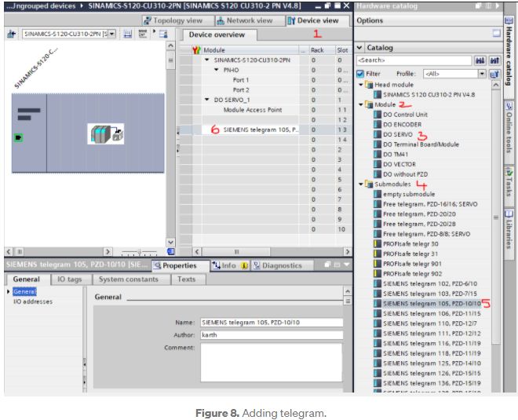The height and width of the screenshot is (420, 518).
Task: Open the Hardware catalog side tab
Action: (x=509, y=53)
